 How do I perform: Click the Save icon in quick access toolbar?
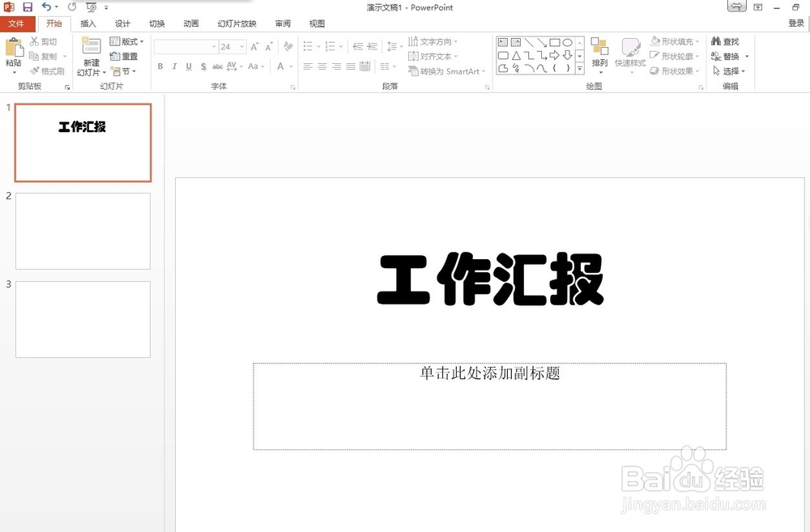pos(28,6)
